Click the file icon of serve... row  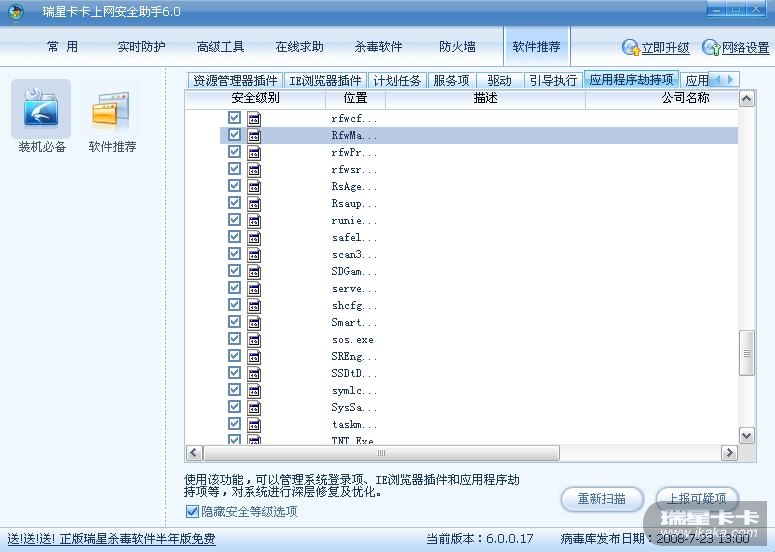[254, 289]
